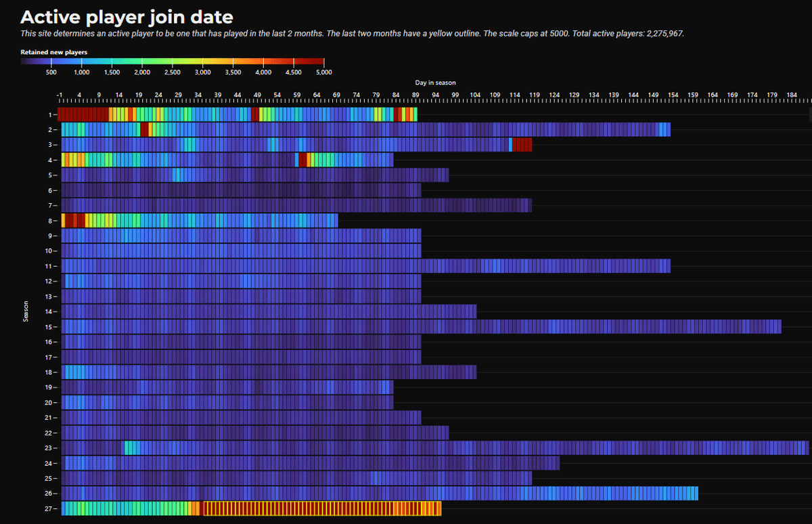This screenshot has width=812, height=524.
Task: Click the light blue end of Season 26 bar
Action: [x=693, y=493]
